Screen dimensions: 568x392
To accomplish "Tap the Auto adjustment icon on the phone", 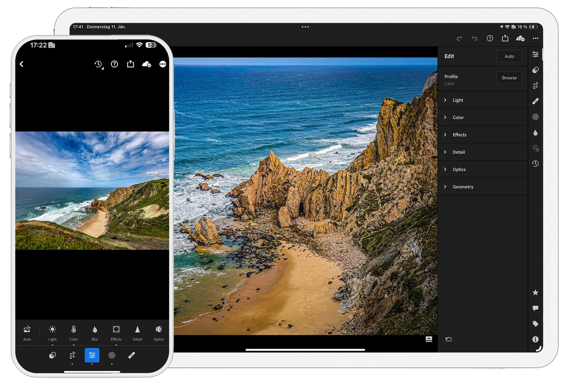I will coord(27,329).
